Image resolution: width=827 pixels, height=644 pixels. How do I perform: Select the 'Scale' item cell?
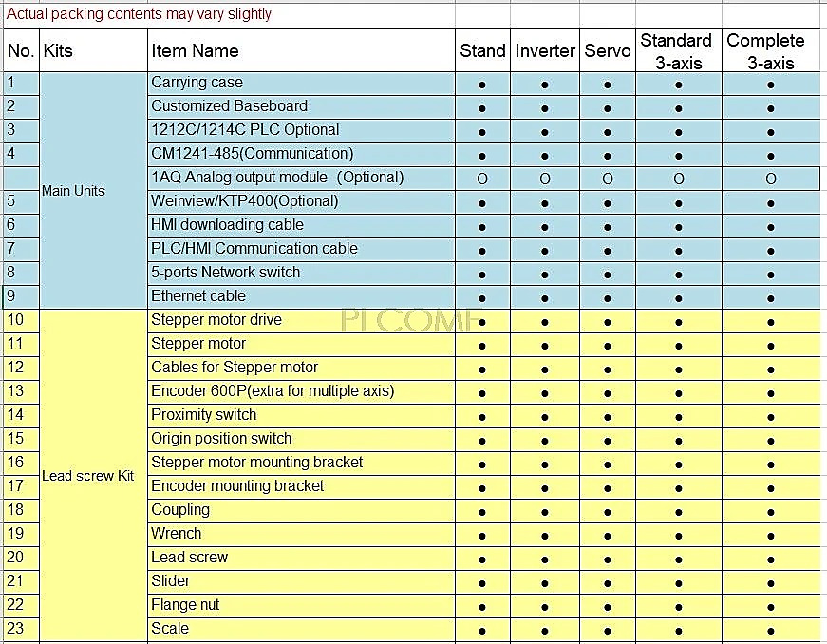coord(301,629)
